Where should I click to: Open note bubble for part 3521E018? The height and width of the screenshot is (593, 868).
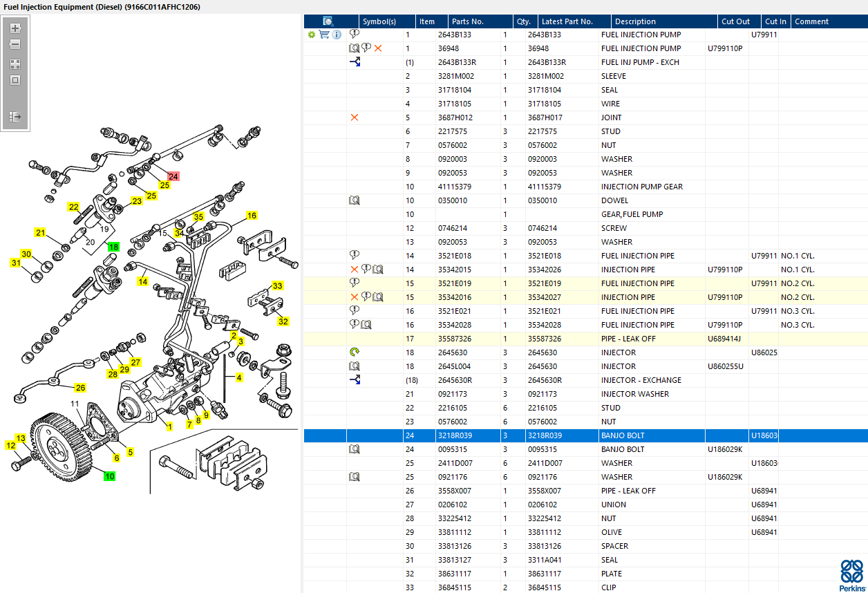355,256
